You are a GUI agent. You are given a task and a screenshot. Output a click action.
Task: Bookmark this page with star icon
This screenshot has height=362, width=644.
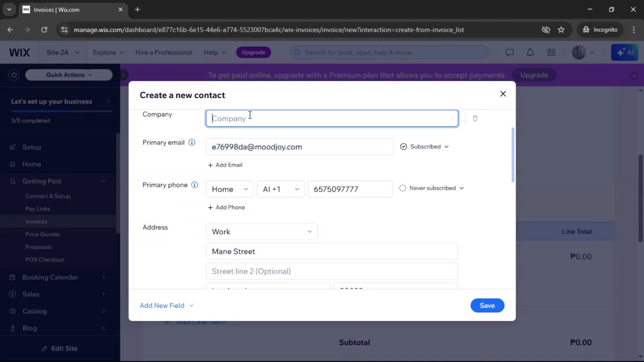click(561, 30)
